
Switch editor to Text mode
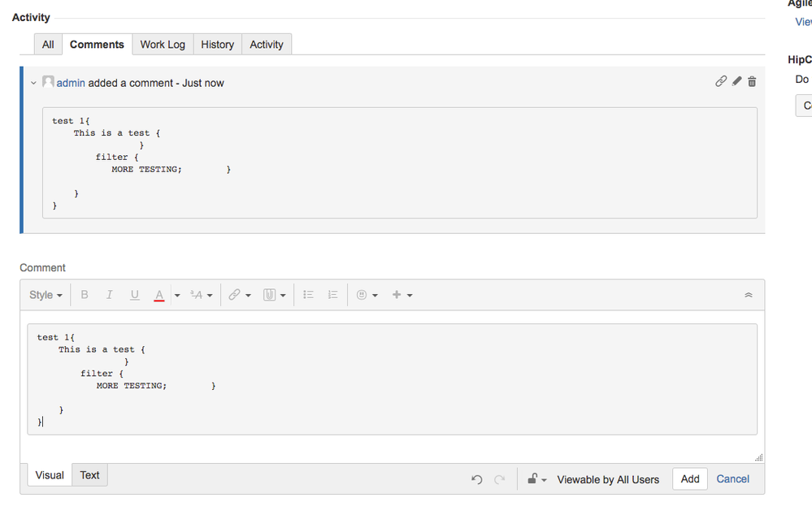89,475
